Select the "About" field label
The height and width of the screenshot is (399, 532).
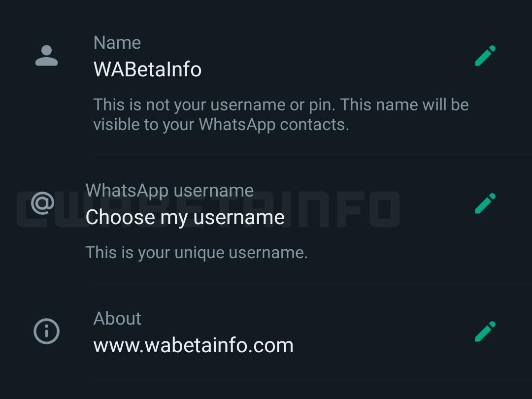(117, 319)
